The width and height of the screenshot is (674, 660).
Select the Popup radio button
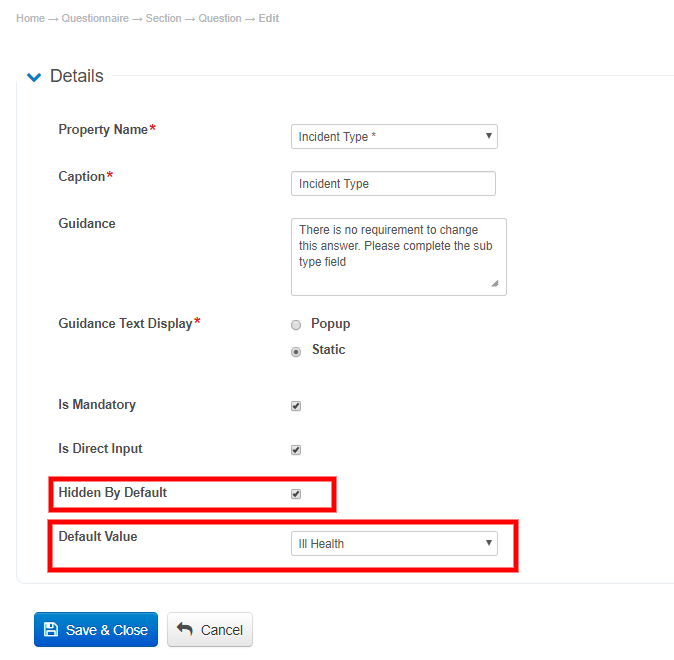point(296,325)
